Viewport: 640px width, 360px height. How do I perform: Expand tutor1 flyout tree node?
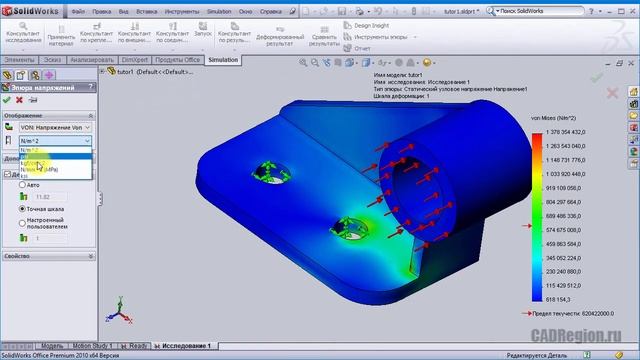[x=102, y=71]
